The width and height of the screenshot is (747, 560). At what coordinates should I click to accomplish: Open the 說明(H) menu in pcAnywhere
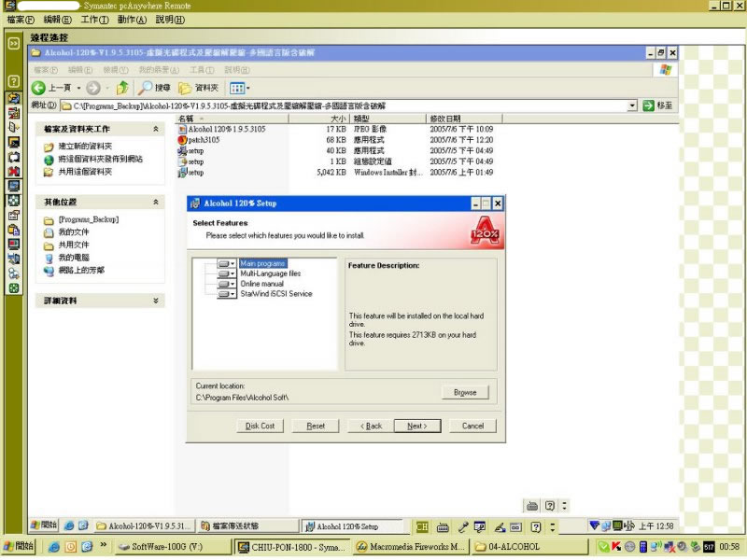pyautogui.click(x=170, y=20)
